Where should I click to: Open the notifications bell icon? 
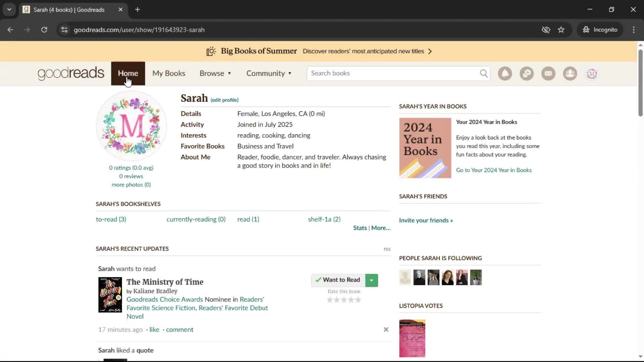[505, 73]
